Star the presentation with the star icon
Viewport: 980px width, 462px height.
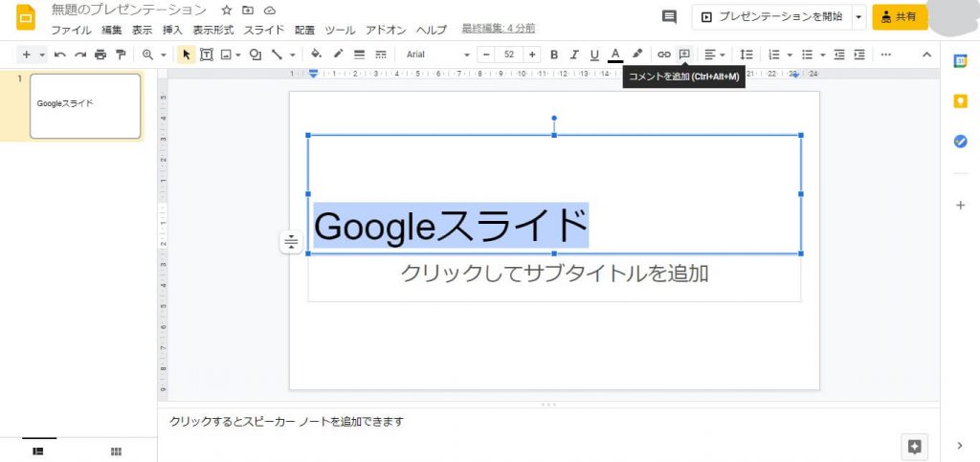[227, 10]
